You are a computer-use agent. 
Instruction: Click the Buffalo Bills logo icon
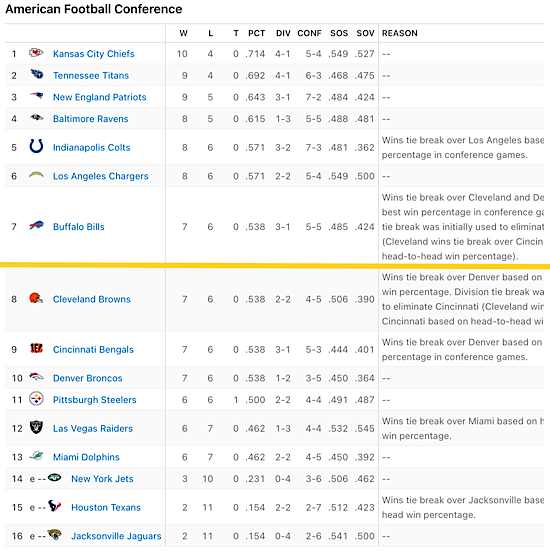[36, 226]
